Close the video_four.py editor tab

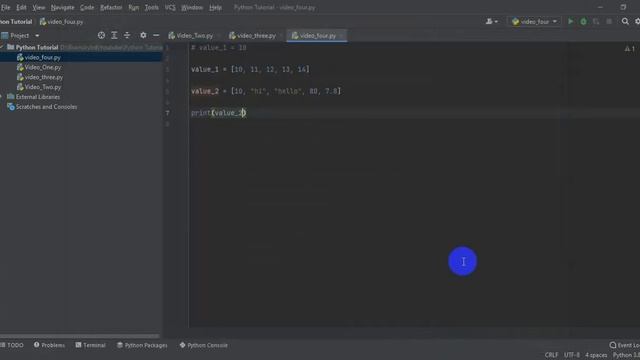(342, 36)
